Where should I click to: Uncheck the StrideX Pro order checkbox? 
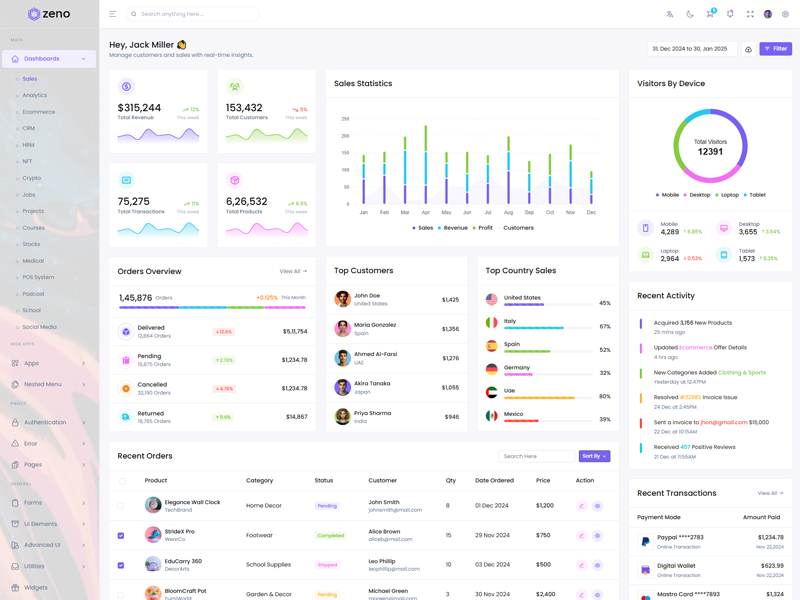[121, 535]
